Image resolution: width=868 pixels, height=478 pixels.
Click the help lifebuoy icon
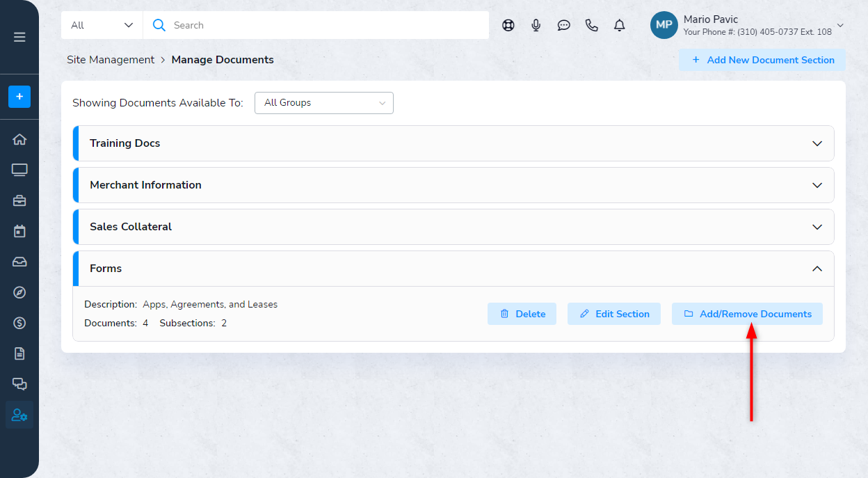[508, 25]
